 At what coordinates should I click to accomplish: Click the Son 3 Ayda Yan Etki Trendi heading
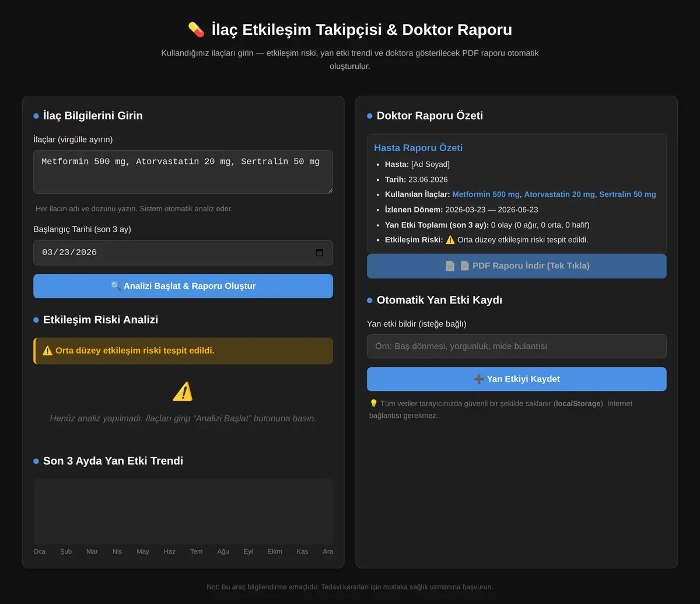coord(113,461)
